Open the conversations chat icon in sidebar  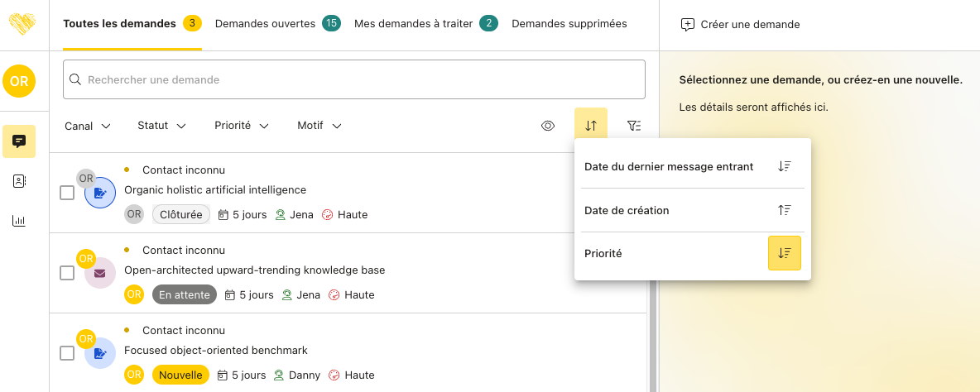18,141
